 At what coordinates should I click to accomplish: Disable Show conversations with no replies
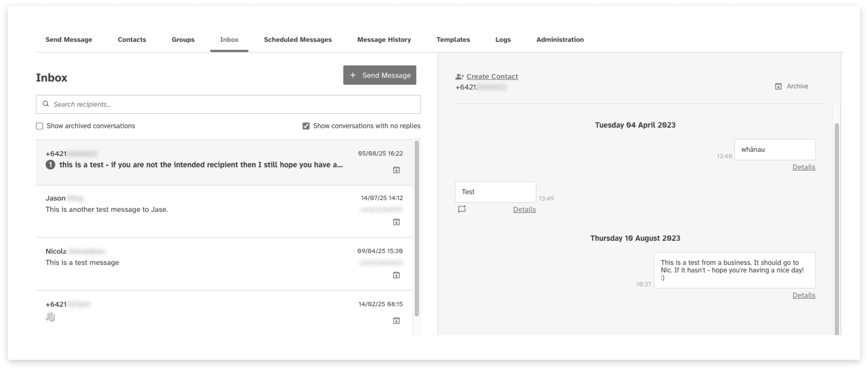pyautogui.click(x=306, y=126)
